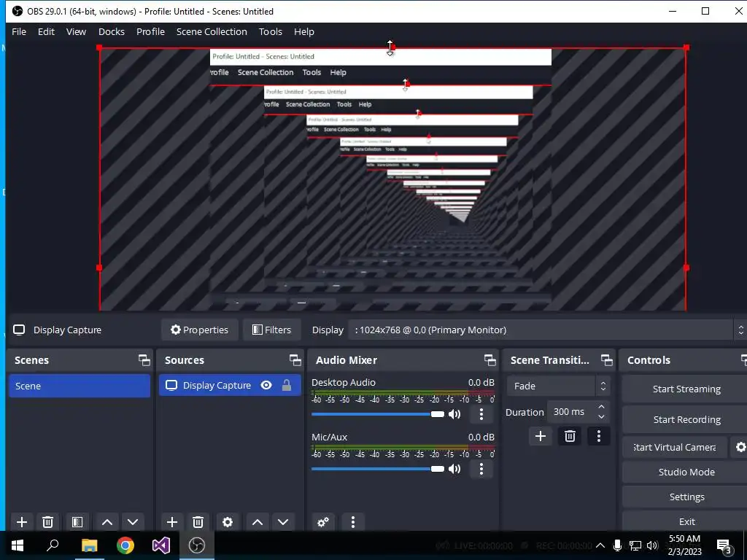The height and width of the screenshot is (560, 747).
Task: Open Mic/Aux three-dot options
Action: (481, 469)
